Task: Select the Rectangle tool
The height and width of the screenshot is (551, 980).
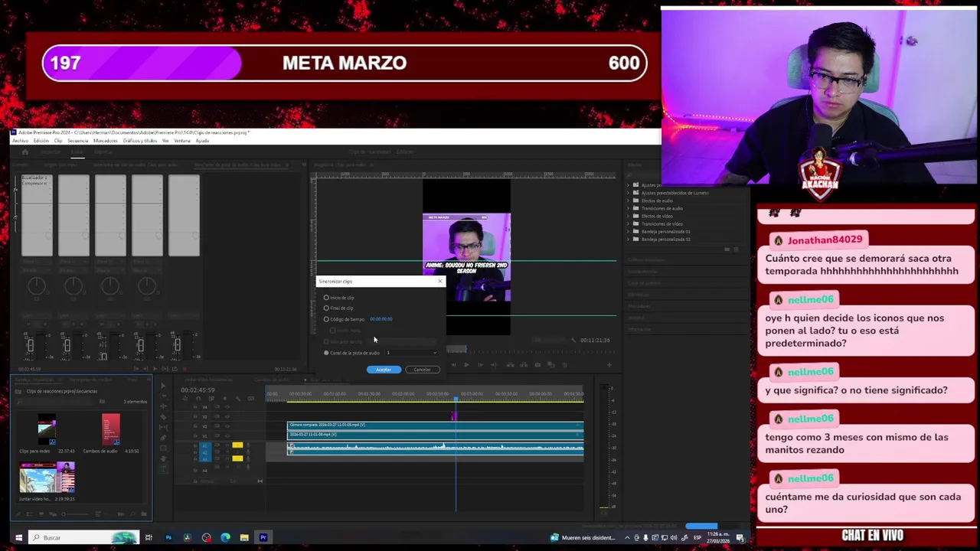Action: tap(163, 448)
